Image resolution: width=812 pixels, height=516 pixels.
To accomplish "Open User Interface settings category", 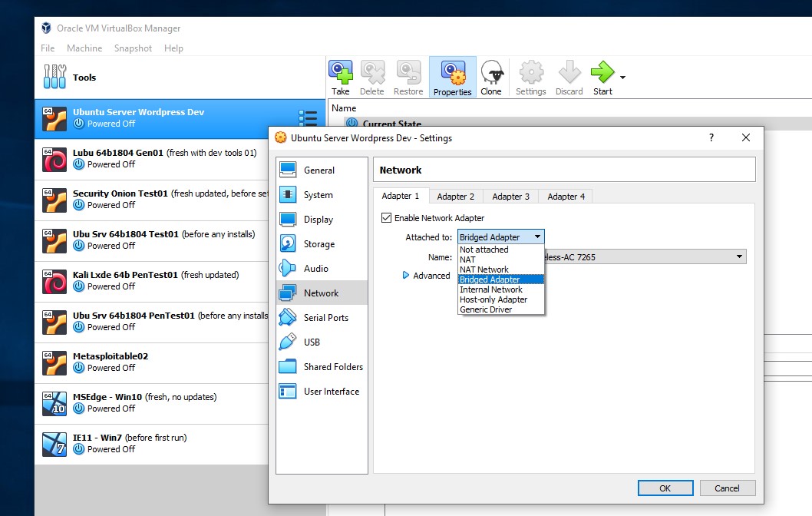I will (322, 391).
